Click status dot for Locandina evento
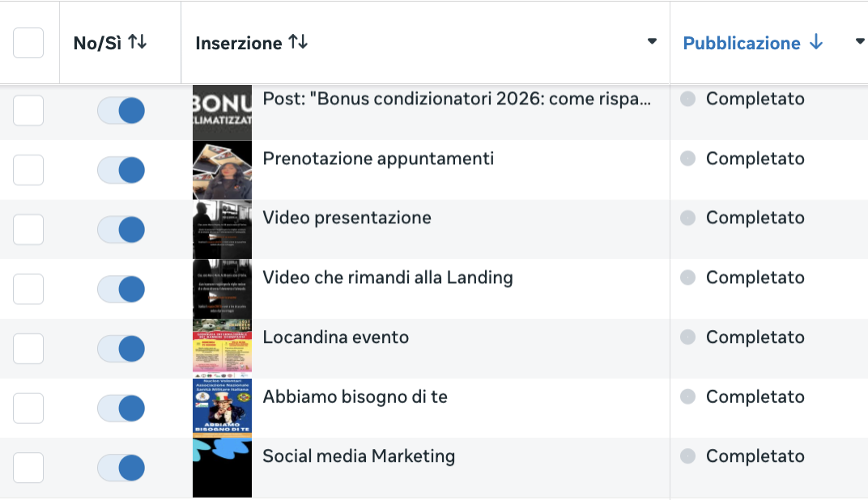The image size is (868, 500). (x=687, y=337)
